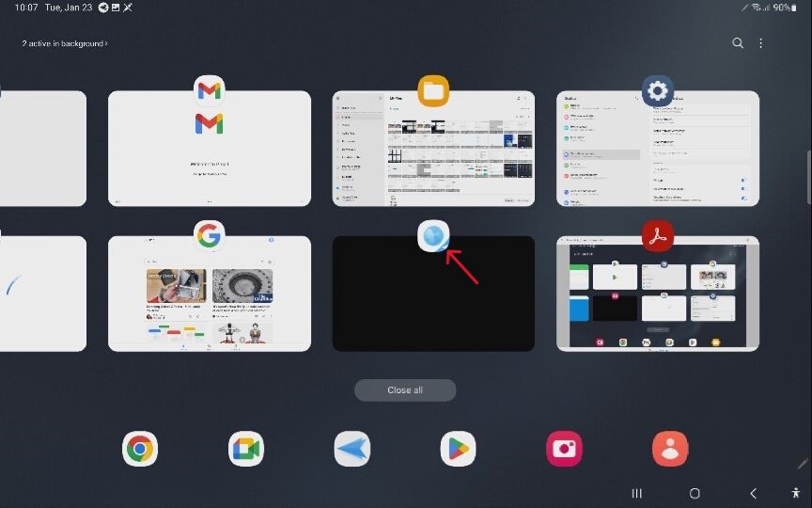Open the My Files recent app preview
This screenshot has height=508, width=812.
[433, 149]
